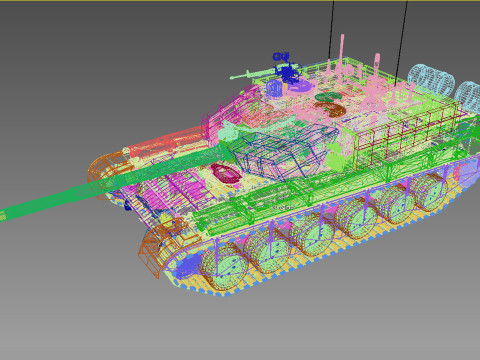Pick the salmon-red wireframe panel beside the gun
This screenshot has height=360, width=480.
click(x=167, y=142)
